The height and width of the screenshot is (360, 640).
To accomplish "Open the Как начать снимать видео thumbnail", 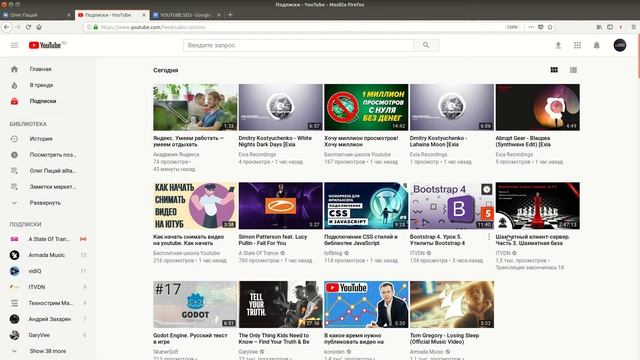I will pos(195,206).
